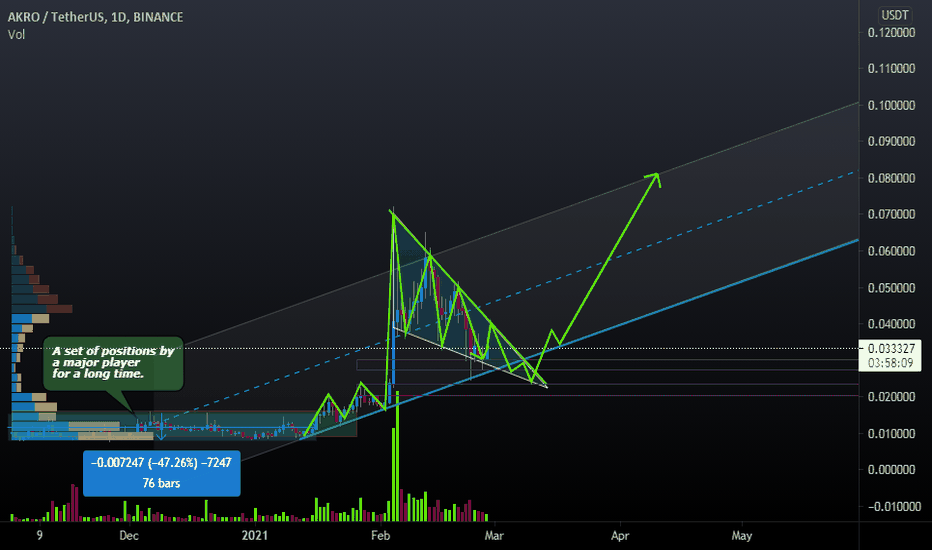Click the Mar label on time axis

[x=494, y=536]
